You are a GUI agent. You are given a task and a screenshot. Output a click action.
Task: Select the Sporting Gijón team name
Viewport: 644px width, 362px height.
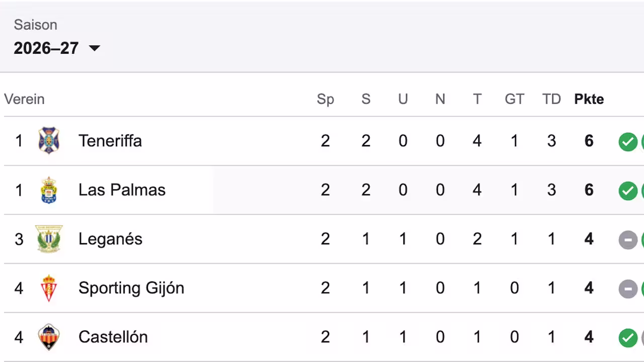tap(131, 288)
